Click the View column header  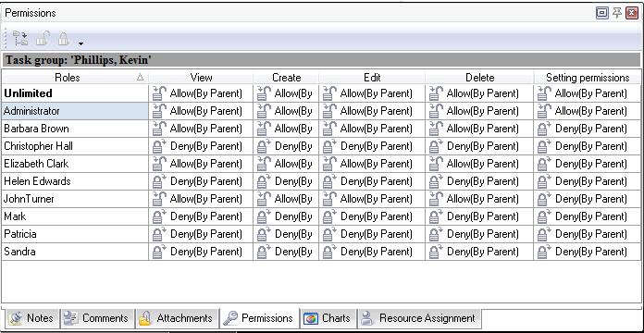tap(201, 77)
